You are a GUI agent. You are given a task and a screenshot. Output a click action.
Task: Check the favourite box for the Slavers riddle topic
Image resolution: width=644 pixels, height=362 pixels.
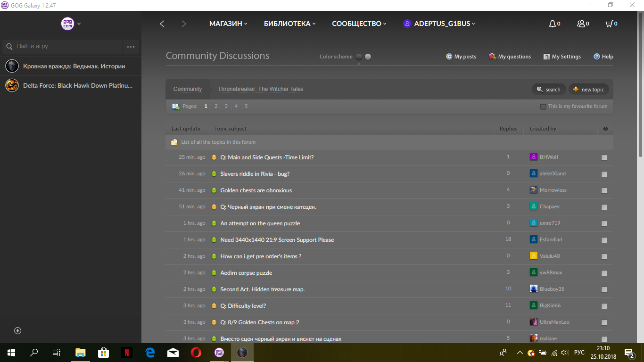click(x=604, y=174)
